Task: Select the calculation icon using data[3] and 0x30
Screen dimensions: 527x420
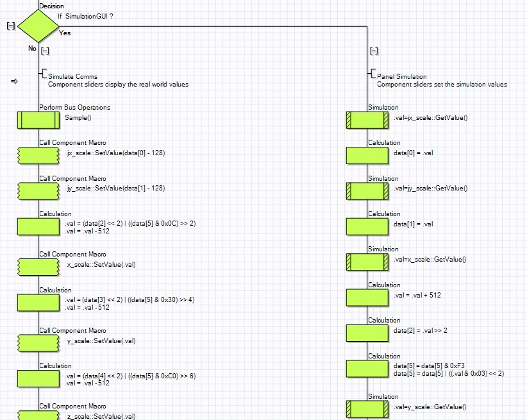Action: 38,303
